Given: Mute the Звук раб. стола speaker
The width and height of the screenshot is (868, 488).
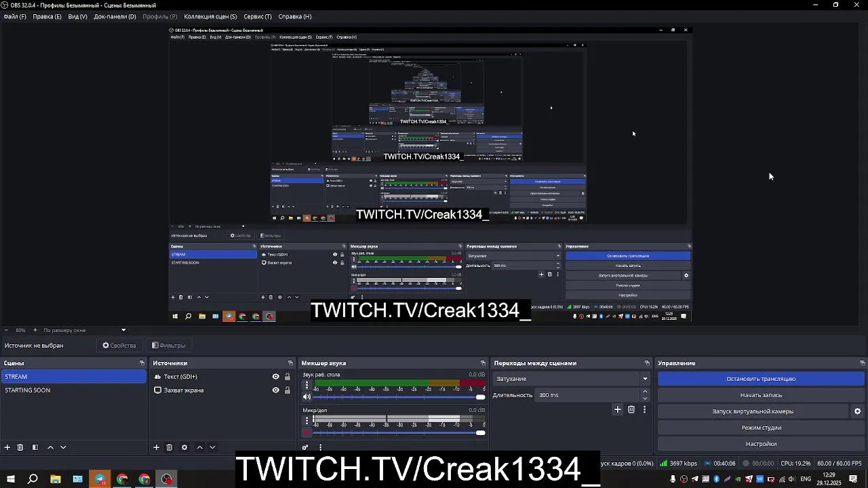Looking at the screenshot, I should (307, 396).
